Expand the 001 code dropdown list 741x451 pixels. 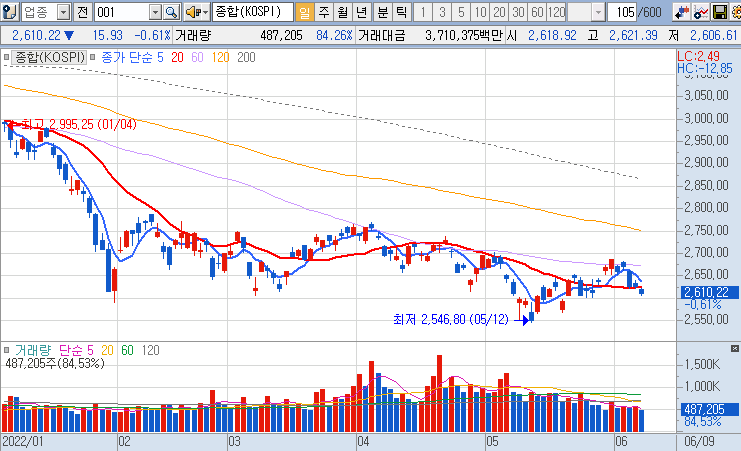pyautogui.click(x=155, y=12)
